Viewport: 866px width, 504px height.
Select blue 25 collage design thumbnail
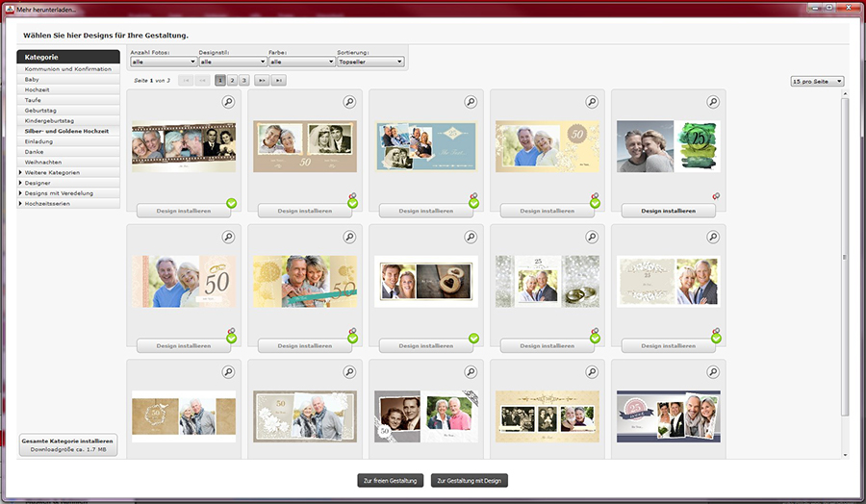(x=426, y=147)
